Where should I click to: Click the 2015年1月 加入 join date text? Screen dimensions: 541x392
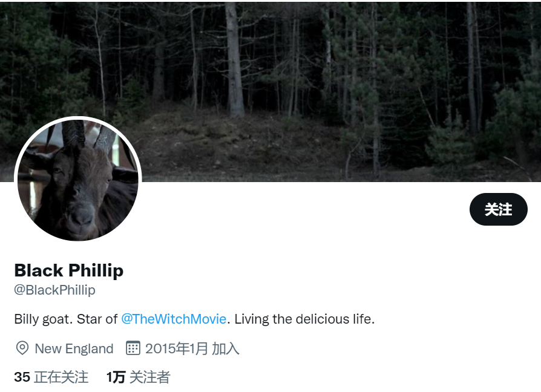coord(192,348)
